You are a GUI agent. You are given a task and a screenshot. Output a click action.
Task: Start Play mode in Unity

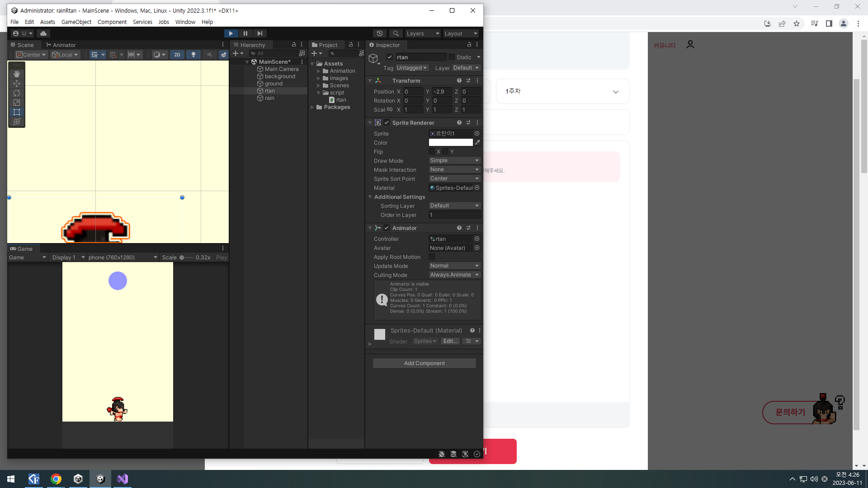click(231, 33)
